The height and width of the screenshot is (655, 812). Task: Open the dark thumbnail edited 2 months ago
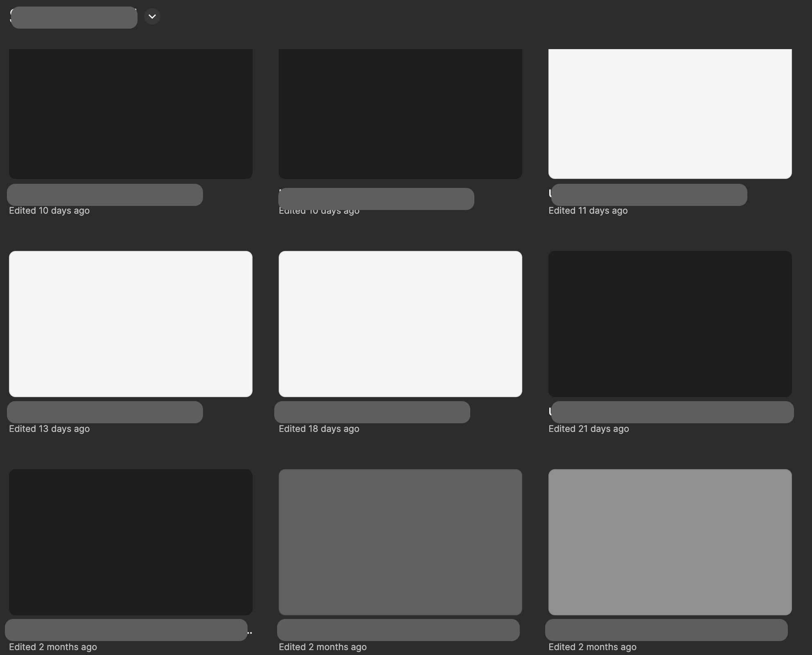point(131,542)
